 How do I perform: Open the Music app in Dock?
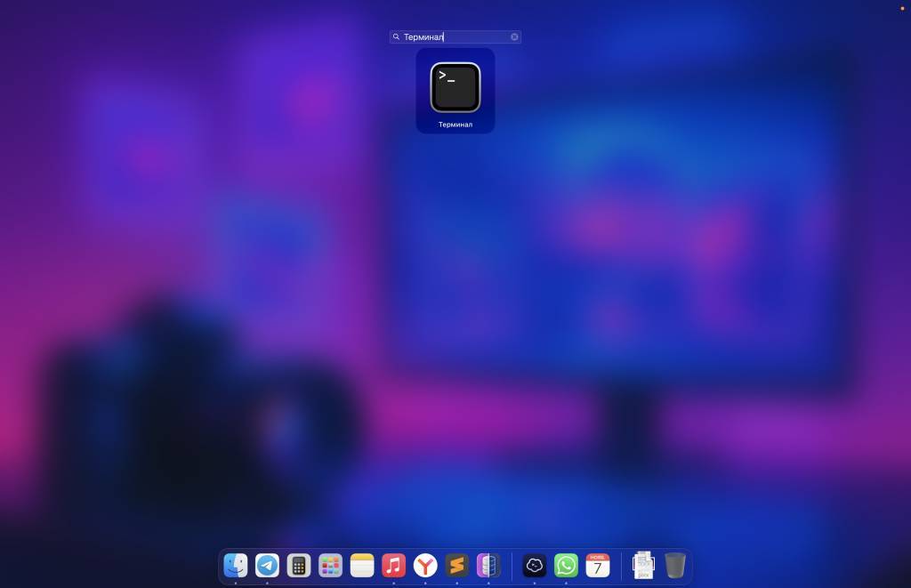click(393, 565)
